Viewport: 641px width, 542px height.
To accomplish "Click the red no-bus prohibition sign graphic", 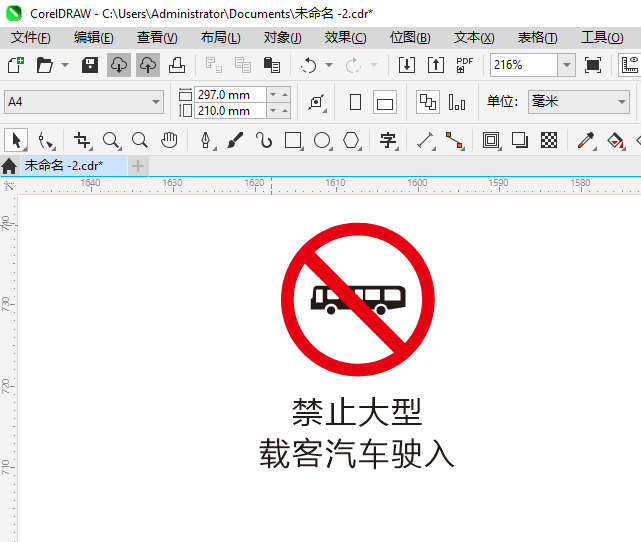I will point(358,299).
